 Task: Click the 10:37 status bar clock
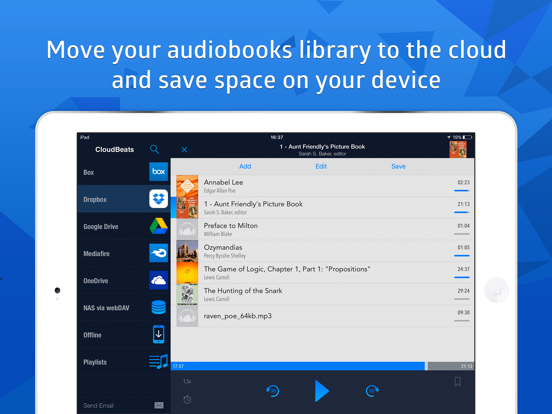[277, 137]
